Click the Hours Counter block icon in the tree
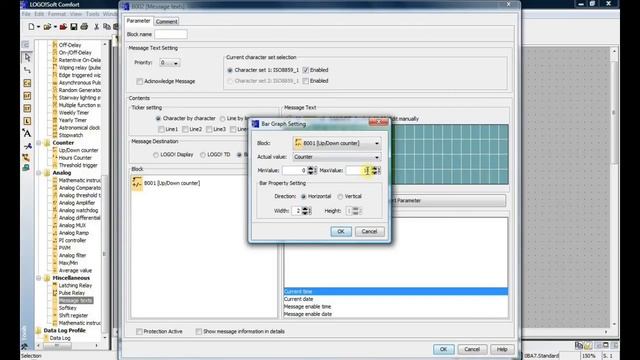 pyautogui.click(x=55, y=158)
